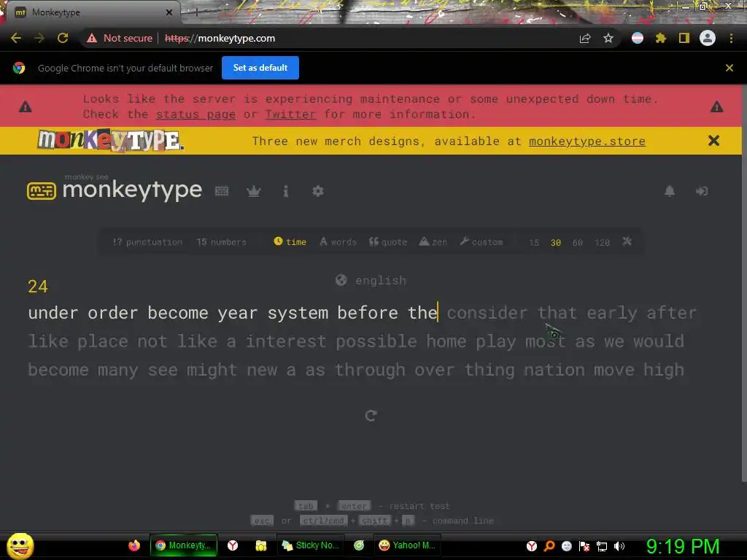Change the english language selector
Image resolution: width=747 pixels, height=560 pixels.
point(371,280)
